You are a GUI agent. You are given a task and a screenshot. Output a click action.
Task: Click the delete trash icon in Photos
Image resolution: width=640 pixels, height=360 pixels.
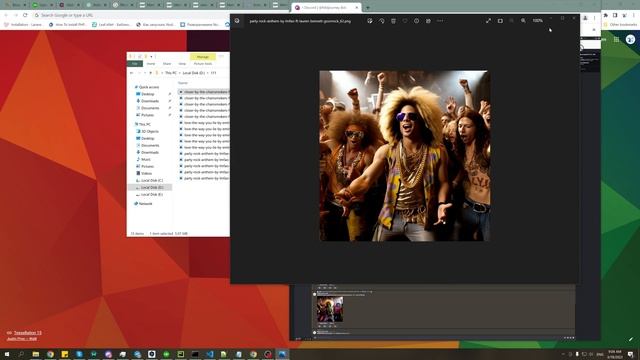click(x=393, y=21)
